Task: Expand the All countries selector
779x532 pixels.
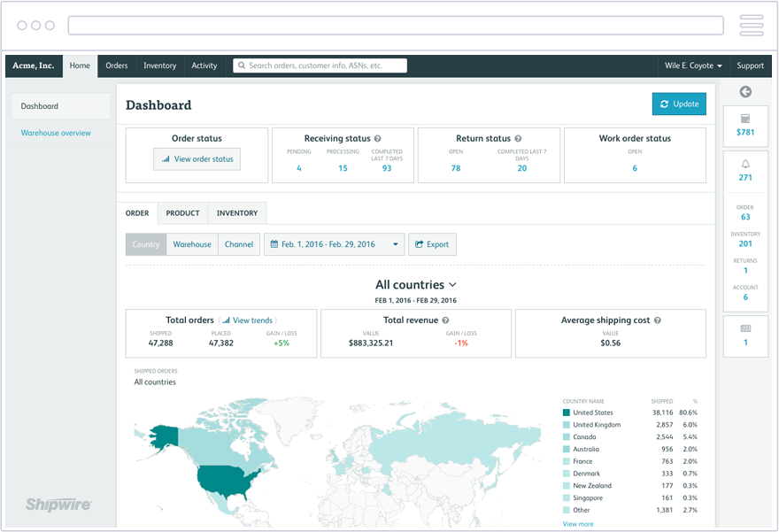Action: pyautogui.click(x=416, y=284)
